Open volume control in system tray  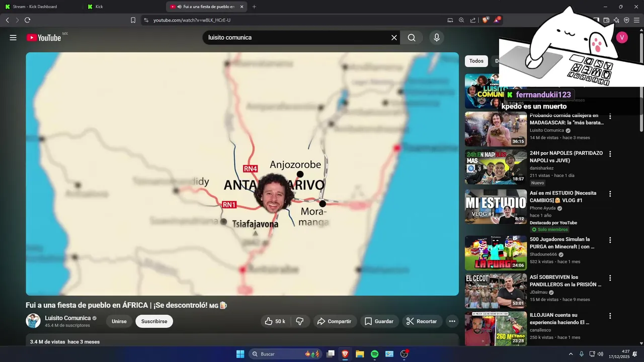[x=600, y=354]
